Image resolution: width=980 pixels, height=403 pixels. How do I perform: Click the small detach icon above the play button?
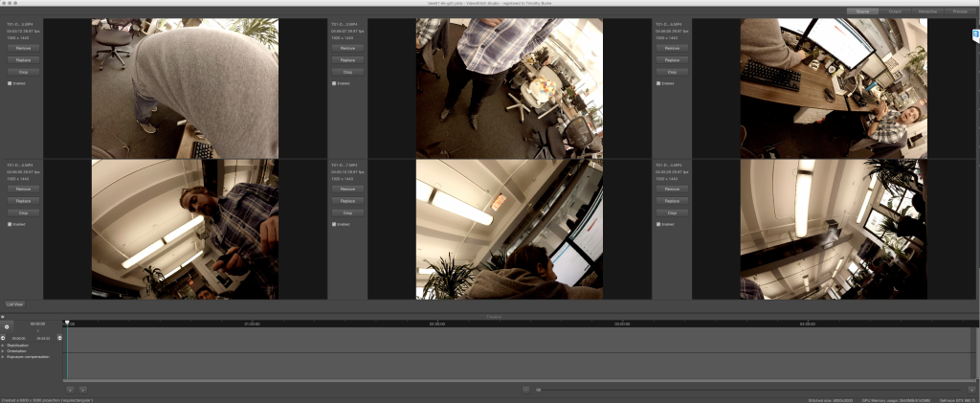[x=3, y=318]
